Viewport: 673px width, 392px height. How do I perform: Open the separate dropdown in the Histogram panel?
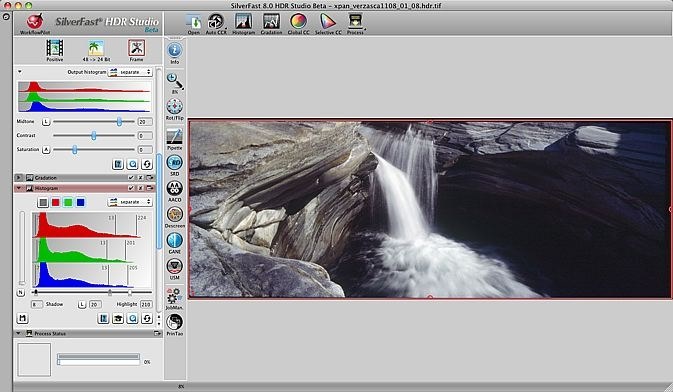click(130, 202)
